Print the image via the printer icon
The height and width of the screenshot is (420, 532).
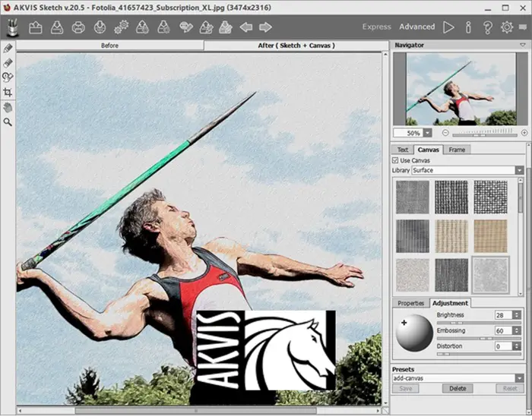[78, 27]
